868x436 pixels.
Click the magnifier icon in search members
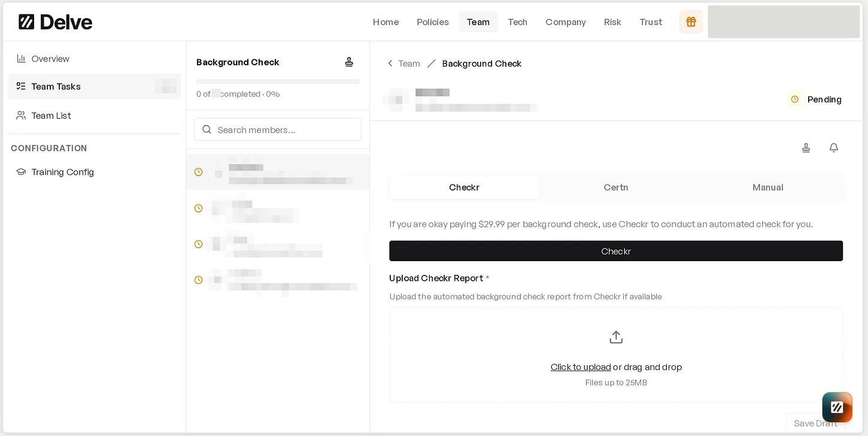click(207, 129)
